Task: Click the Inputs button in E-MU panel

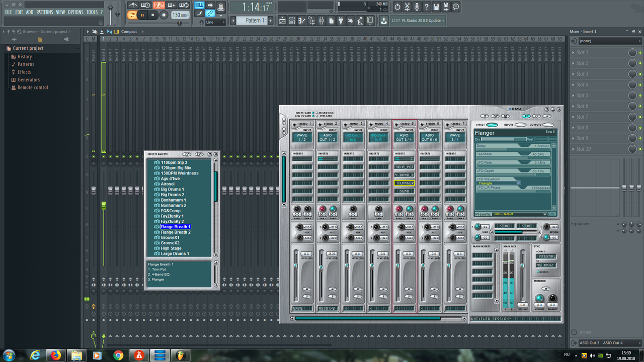Action: point(520,125)
